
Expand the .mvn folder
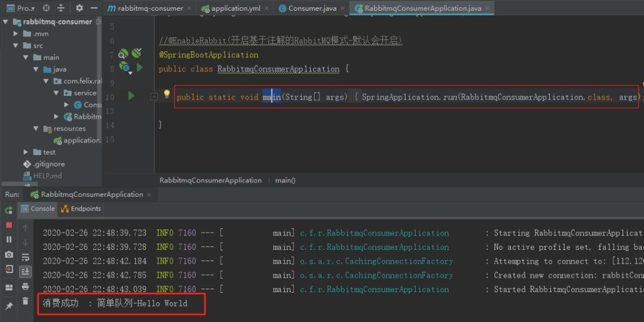coord(17,34)
